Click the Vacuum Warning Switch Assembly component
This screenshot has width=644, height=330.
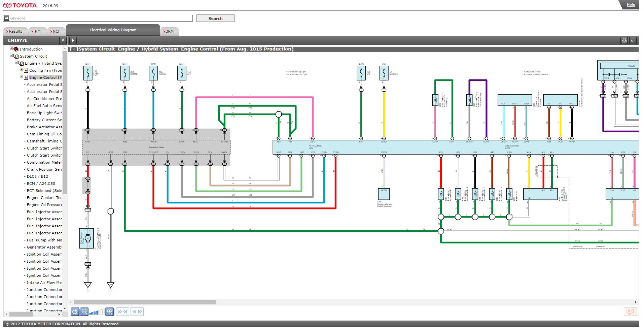(384, 194)
